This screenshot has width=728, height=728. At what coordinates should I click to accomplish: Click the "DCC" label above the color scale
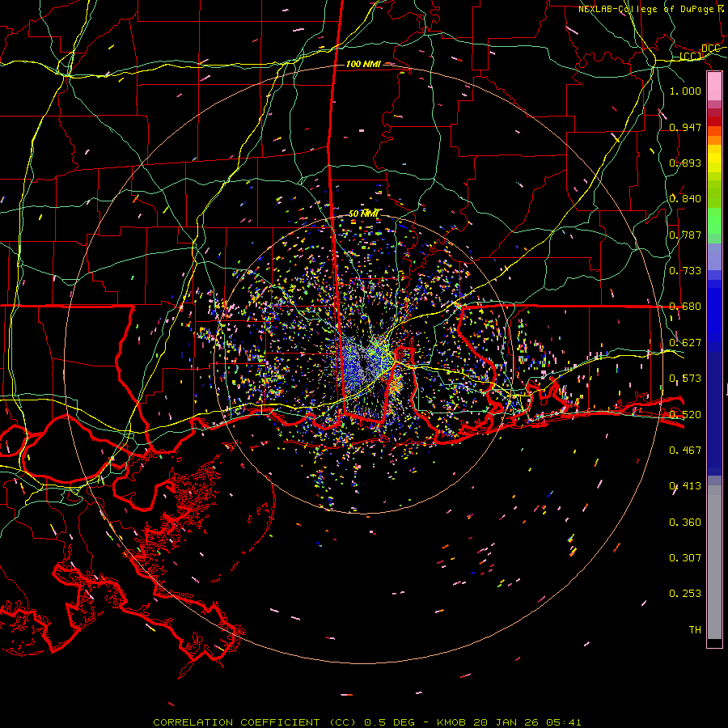tap(710, 49)
